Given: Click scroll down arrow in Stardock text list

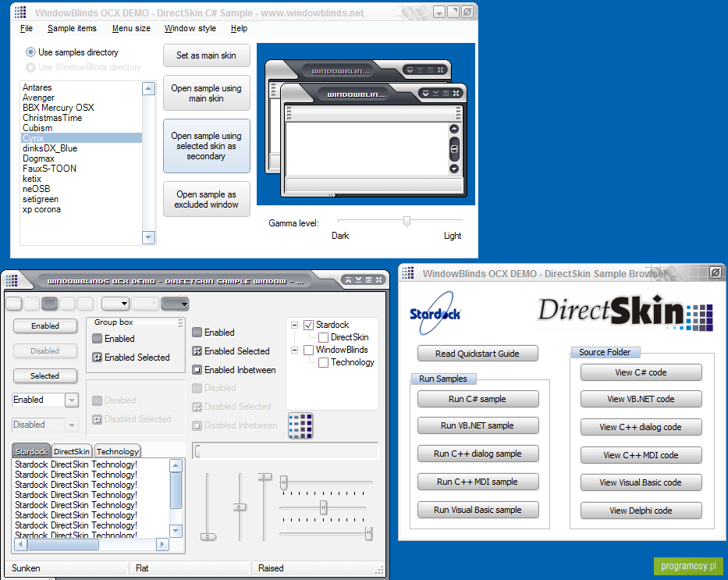Looking at the screenshot, I should coord(176,530).
